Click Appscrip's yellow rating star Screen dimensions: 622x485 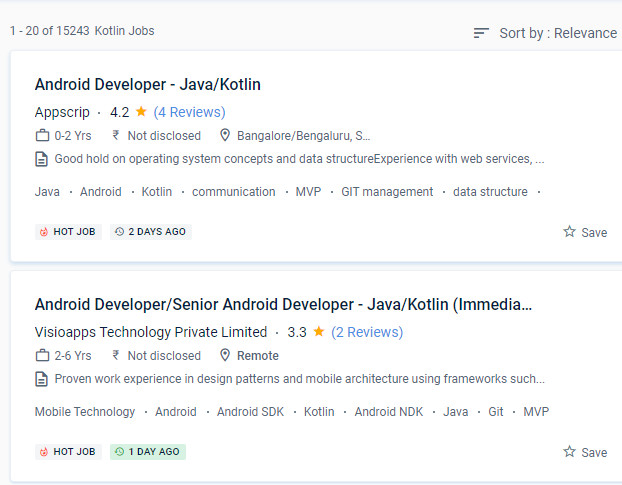click(141, 112)
